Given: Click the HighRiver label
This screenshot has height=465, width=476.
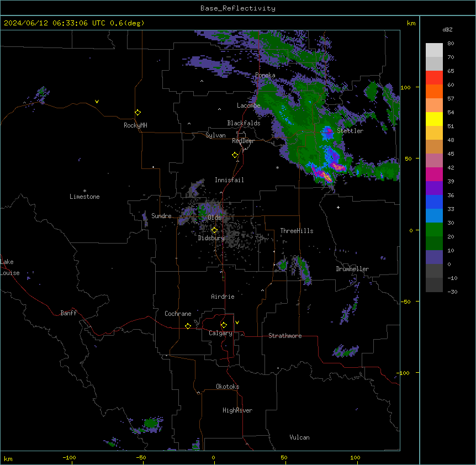Looking at the screenshot, I should click(x=237, y=410).
